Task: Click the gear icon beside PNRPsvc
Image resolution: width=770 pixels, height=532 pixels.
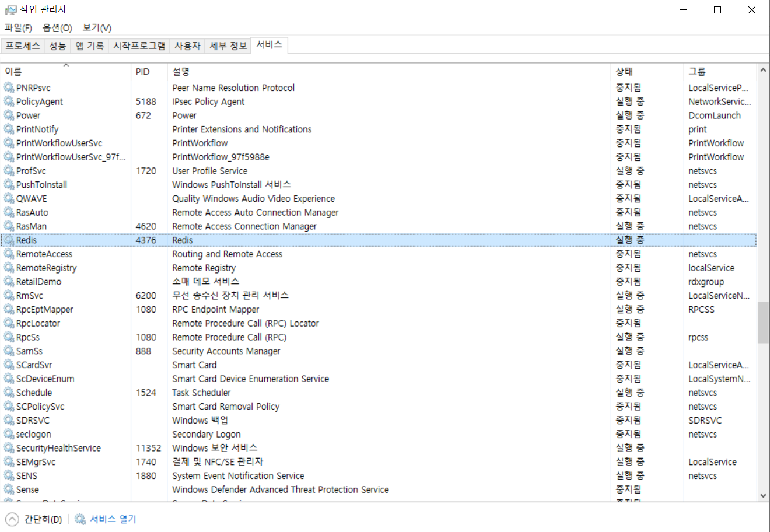Action: (9, 87)
